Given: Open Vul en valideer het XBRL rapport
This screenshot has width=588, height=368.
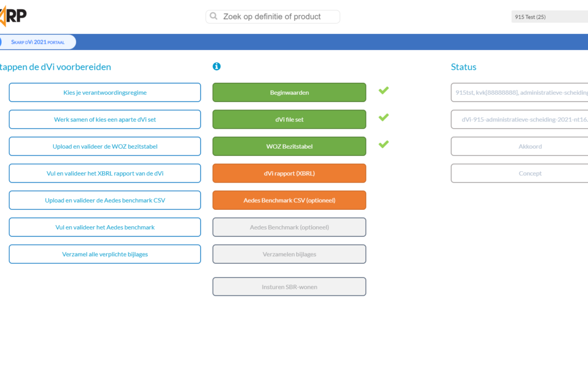Looking at the screenshot, I should pyautogui.click(x=105, y=173).
